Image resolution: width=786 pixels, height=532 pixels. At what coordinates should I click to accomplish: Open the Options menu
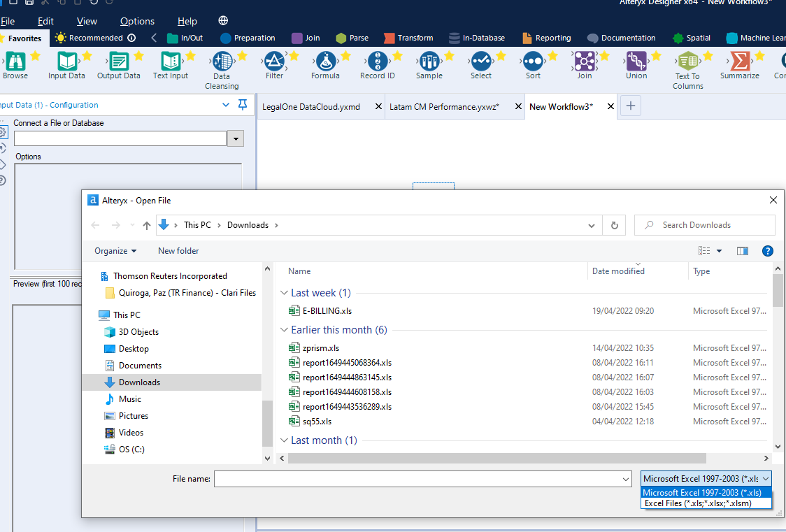coord(137,22)
